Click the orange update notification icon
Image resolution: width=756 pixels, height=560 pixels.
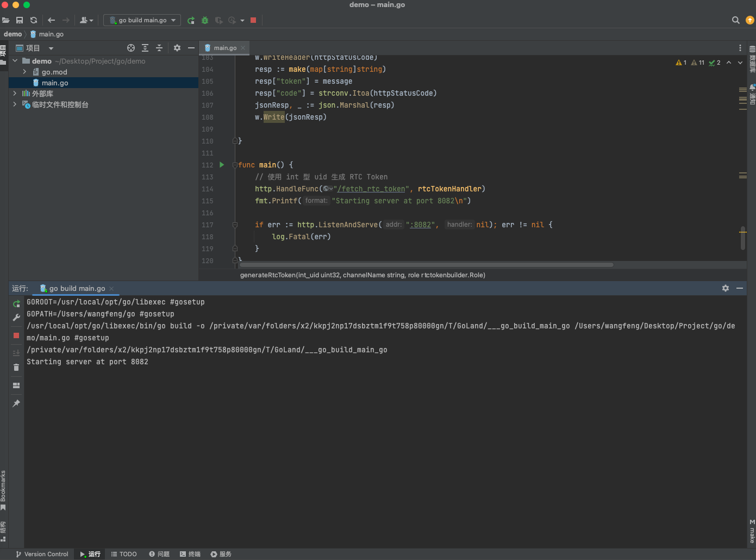click(x=750, y=20)
